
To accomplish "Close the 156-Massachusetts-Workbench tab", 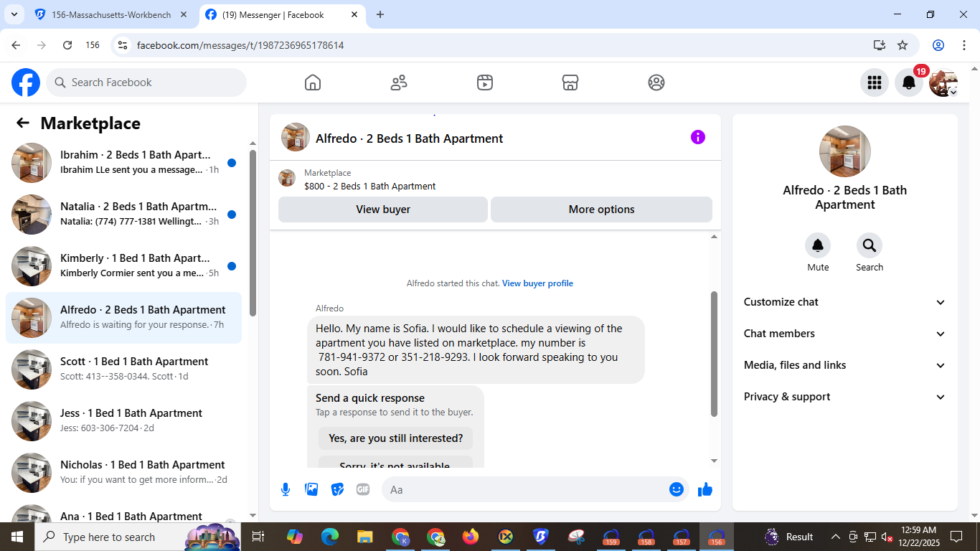I will tap(184, 14).
